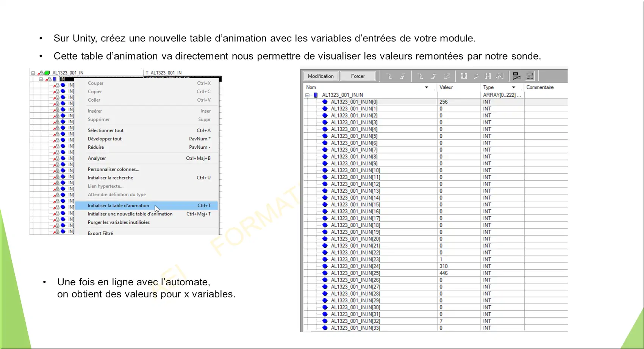Viewport: 644px width, 349px height.
Task: Open 'Personnaliser colonnes...' menu entry
Action: (147, 169)
